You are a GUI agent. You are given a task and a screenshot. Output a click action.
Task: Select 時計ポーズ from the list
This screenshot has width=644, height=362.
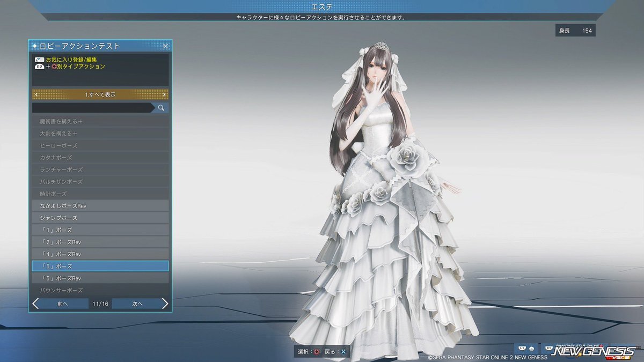tap(100, 194)
